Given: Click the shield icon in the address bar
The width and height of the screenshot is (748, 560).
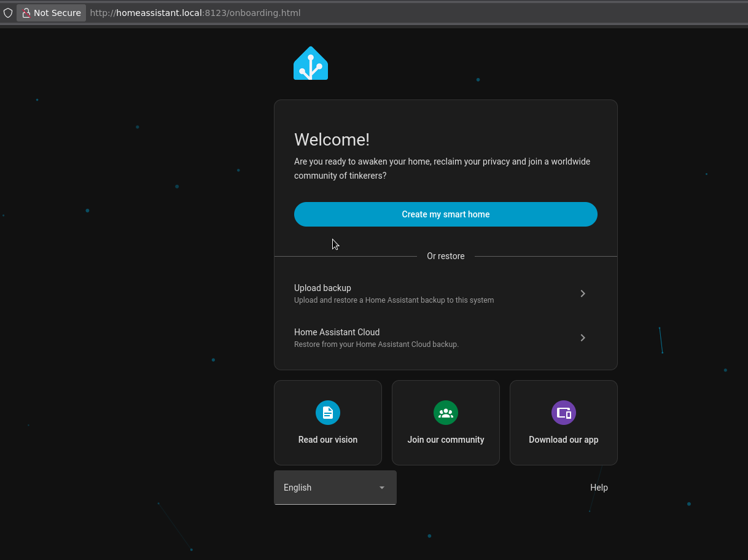Looking at the screenshot, I should click(x=8, y=13).
